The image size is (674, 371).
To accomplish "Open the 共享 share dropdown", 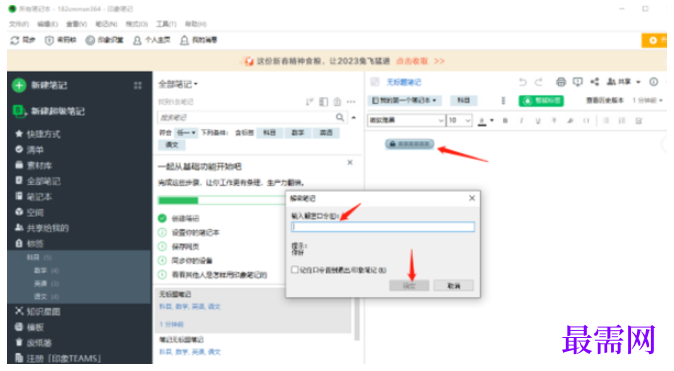I will coord(623,82).
